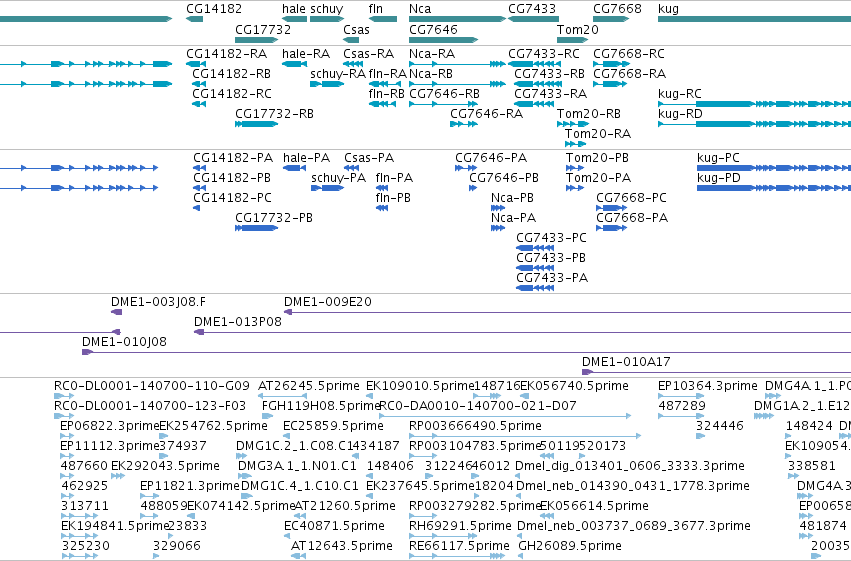851x561 pixels.
Task: Select protein label hale-PA
Action: coord(307,158)
